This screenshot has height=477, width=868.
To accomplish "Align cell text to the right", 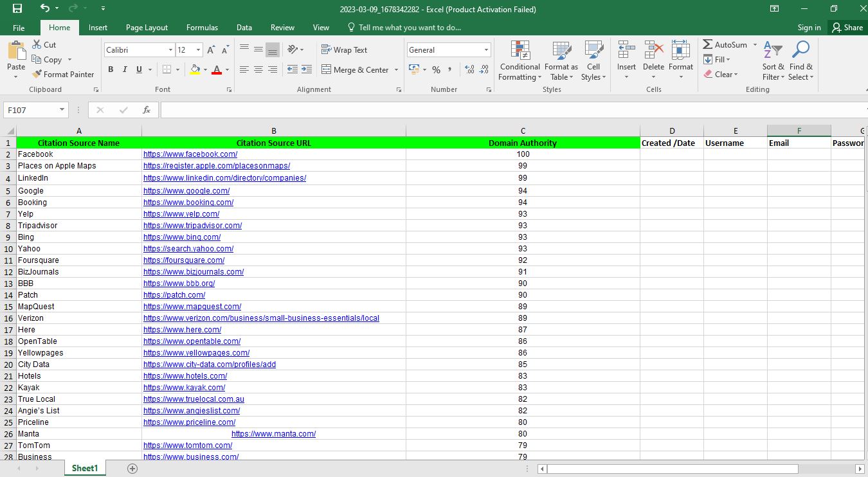I will tap(273, 69).
